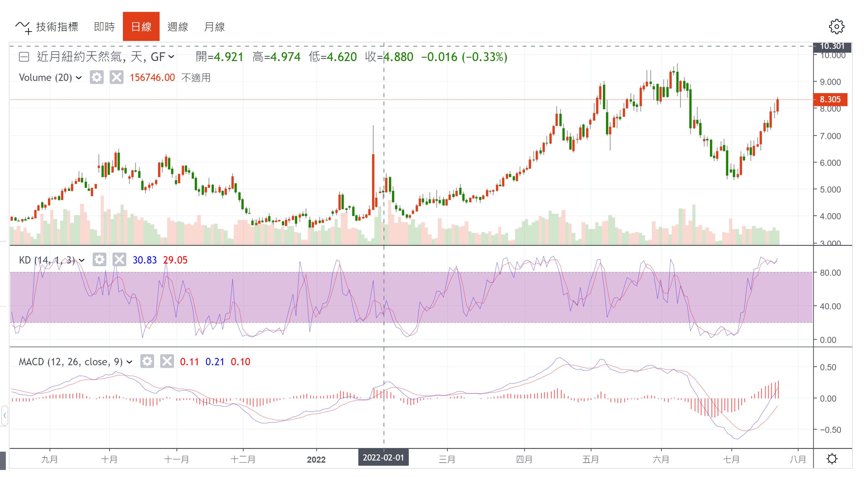Remove the Volume indicator with X
The image size is (868, 477).
116,78
